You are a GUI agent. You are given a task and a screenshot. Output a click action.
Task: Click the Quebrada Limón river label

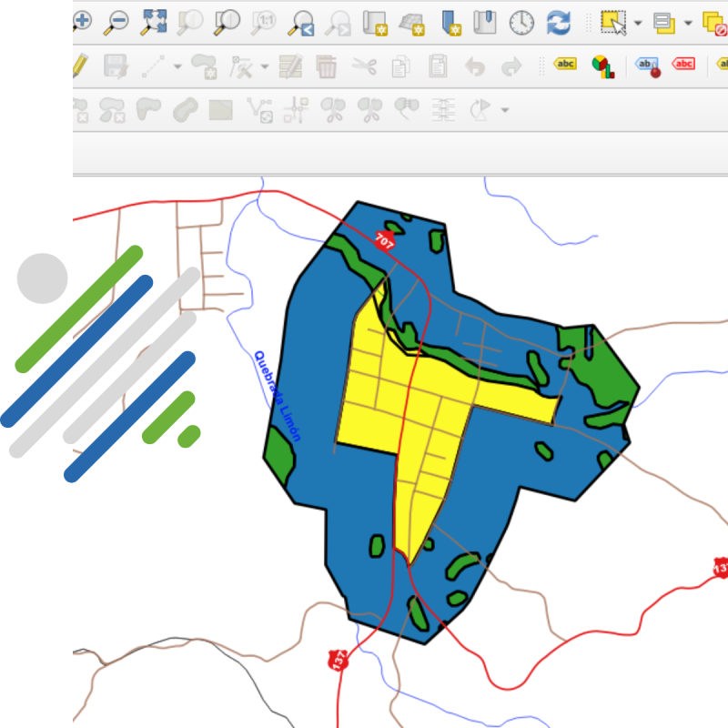pos(278,396)
